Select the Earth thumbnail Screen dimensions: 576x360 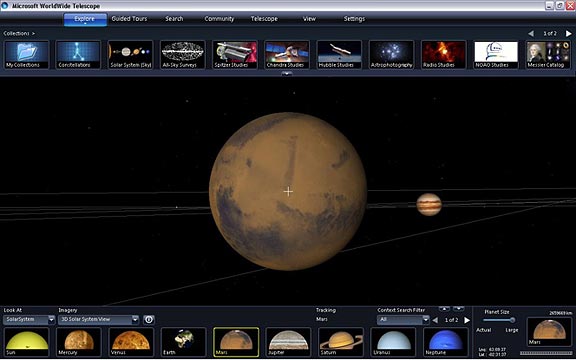pos(183,342)
